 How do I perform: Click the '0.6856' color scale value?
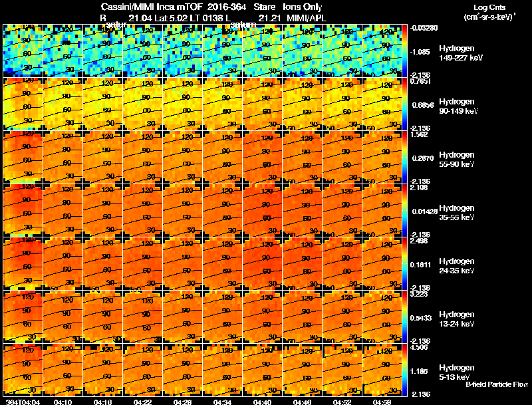coord(423,105)
